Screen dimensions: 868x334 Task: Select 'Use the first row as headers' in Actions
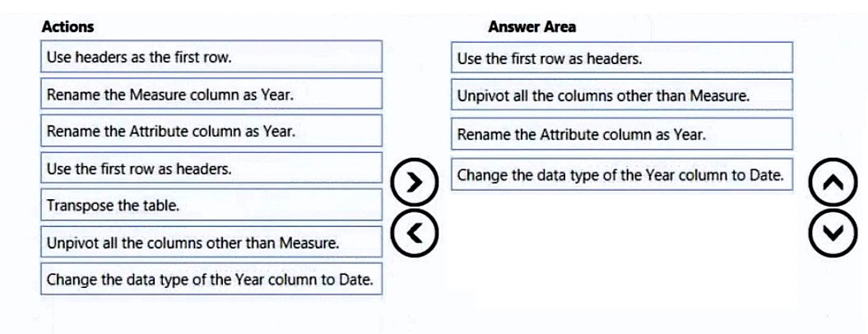211,168
